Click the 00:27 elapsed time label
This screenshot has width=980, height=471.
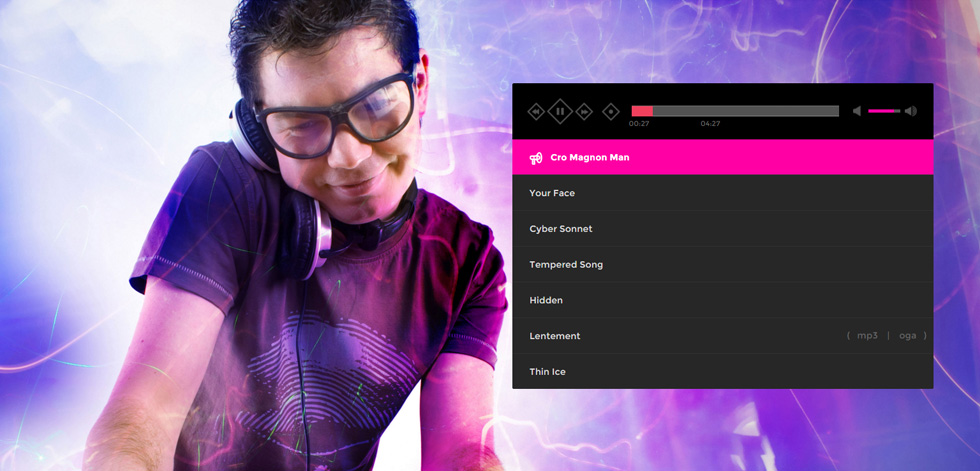click(639, 124)
